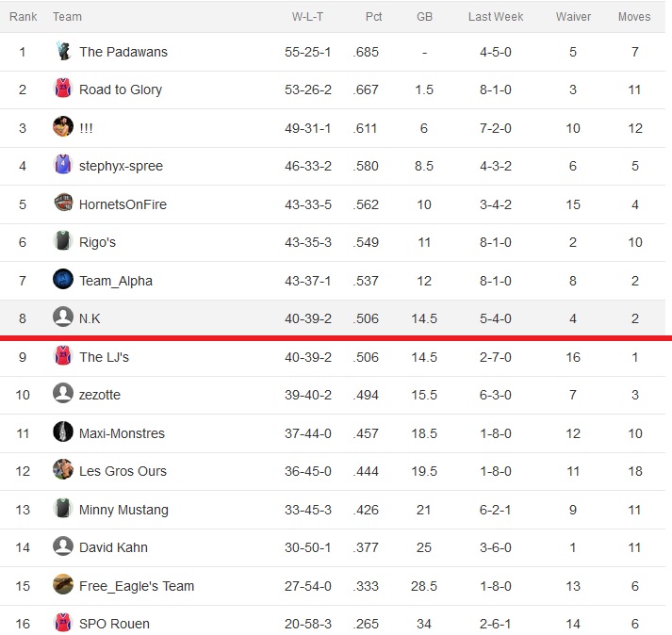Select the .377 percentage cell
Viewport: 672px width, 635px height.
(366, 547)
